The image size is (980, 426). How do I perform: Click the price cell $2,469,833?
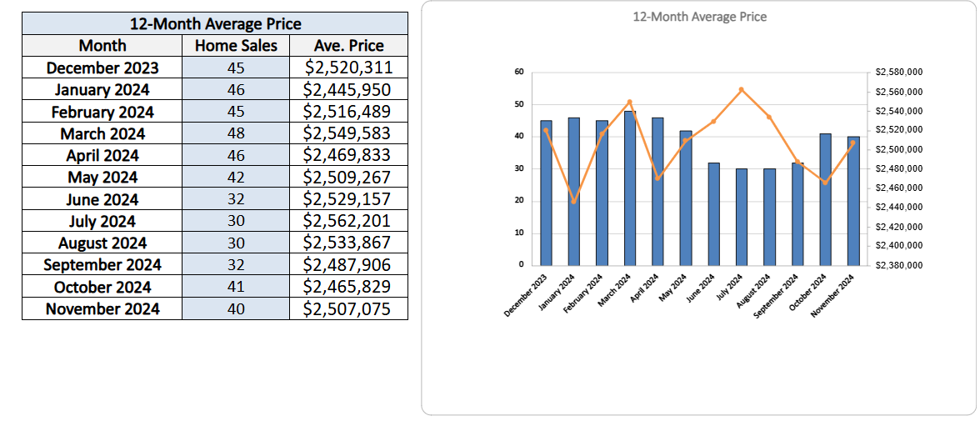tap(348, 155)
